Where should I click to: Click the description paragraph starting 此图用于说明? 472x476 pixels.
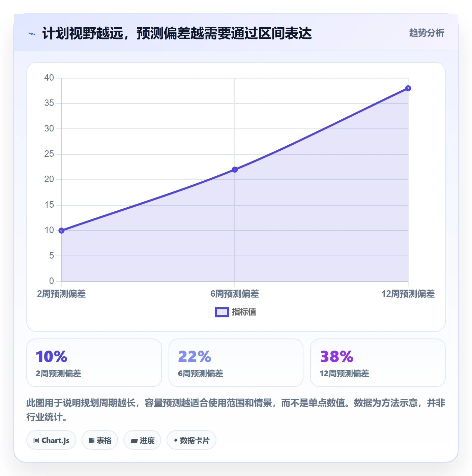236,410
